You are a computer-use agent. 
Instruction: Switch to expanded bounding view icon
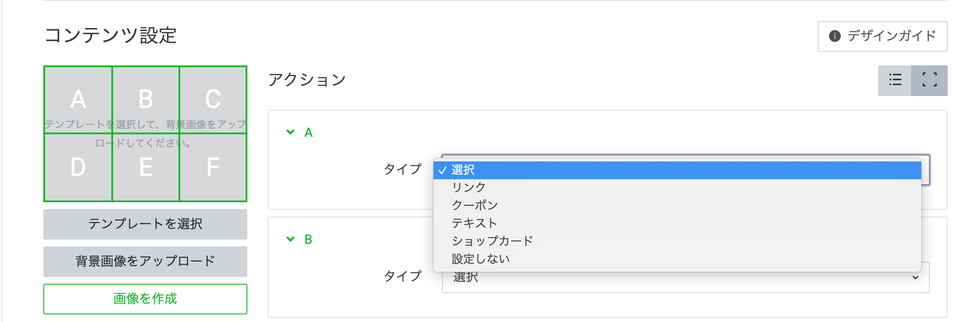tap(929, 80)
